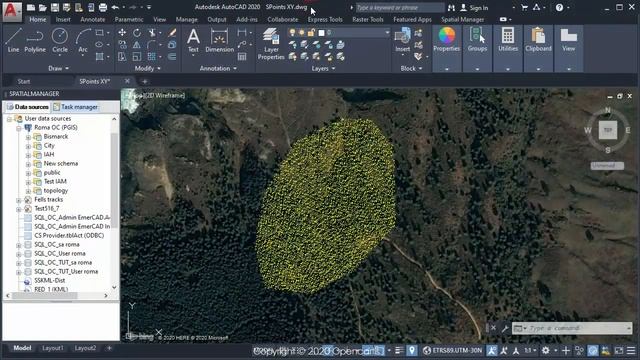Expand the Fells tracks node
640x360 pixels.
[18, 200]
